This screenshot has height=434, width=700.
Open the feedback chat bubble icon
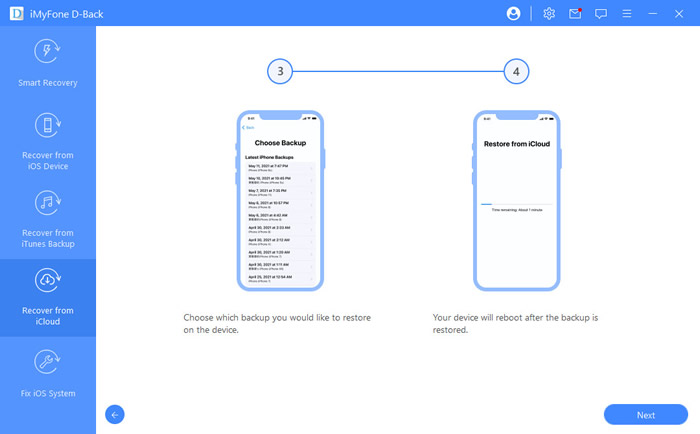click(x=601, y=14)
